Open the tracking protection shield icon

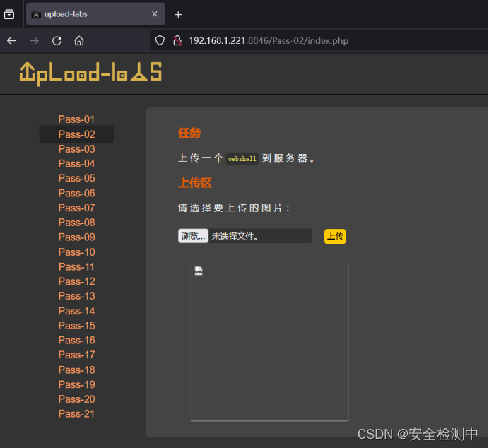point(160,40)
